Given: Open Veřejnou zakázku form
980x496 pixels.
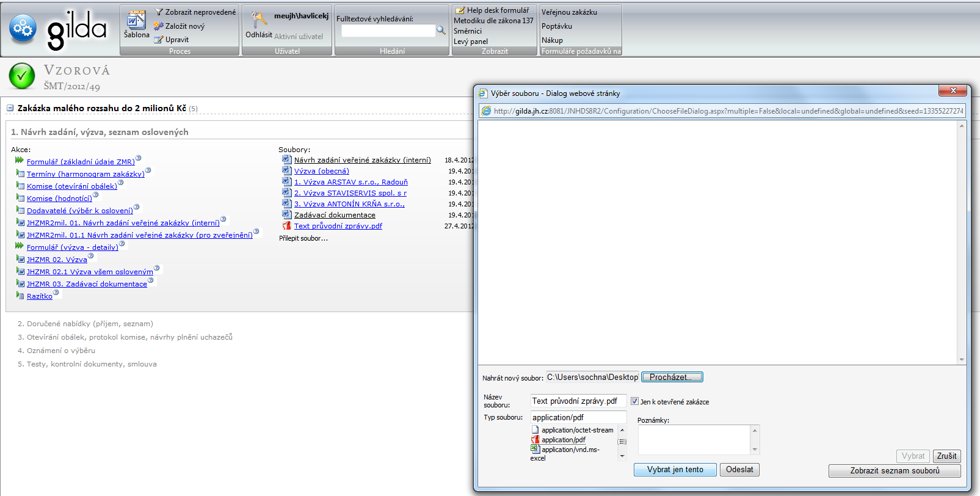Looking at the screenshot, I should click(x=569, y=12).
